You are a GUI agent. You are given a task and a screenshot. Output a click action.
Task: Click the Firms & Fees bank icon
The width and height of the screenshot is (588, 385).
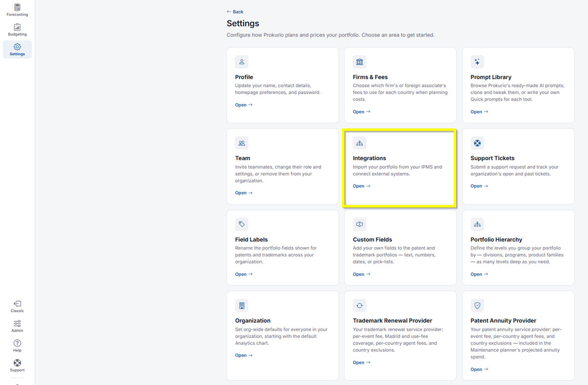pos(360,62)
